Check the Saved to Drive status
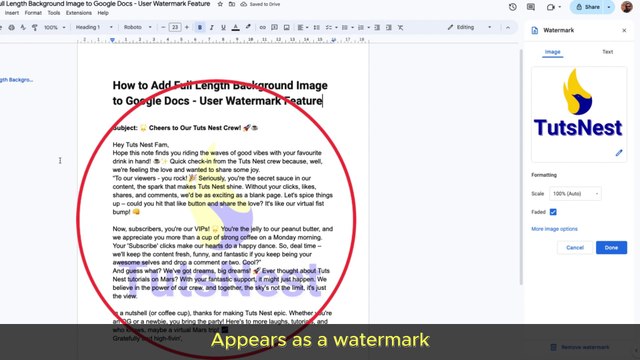 click(260, 4)
